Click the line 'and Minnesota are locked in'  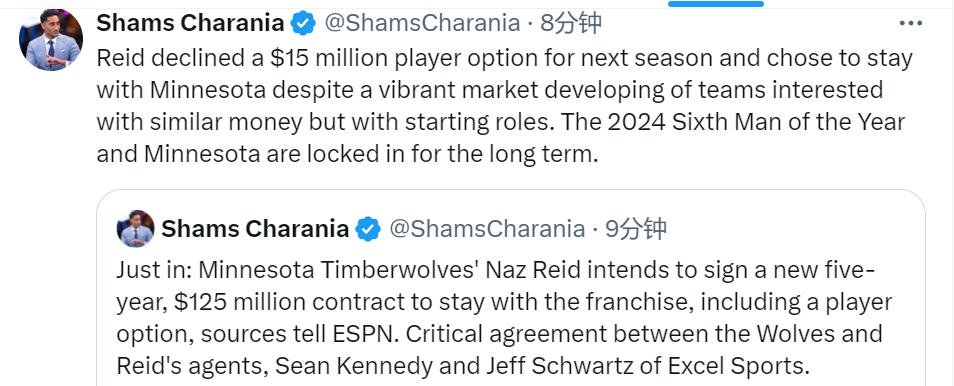pos(344,153)
